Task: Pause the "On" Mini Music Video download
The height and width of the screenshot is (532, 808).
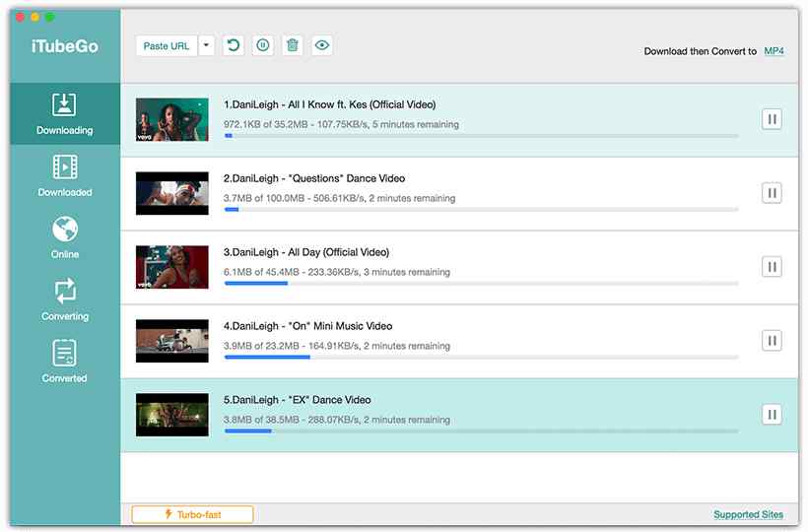Action: 772,340
